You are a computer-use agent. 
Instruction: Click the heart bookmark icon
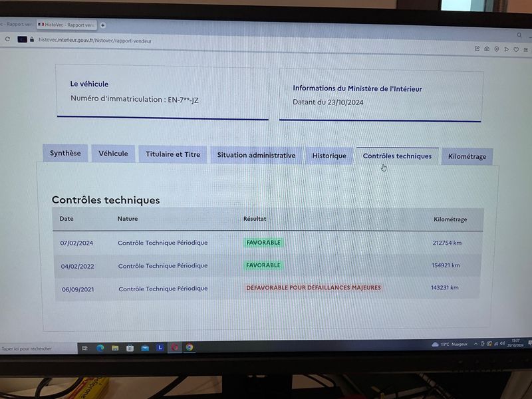[x=516, y=49]
